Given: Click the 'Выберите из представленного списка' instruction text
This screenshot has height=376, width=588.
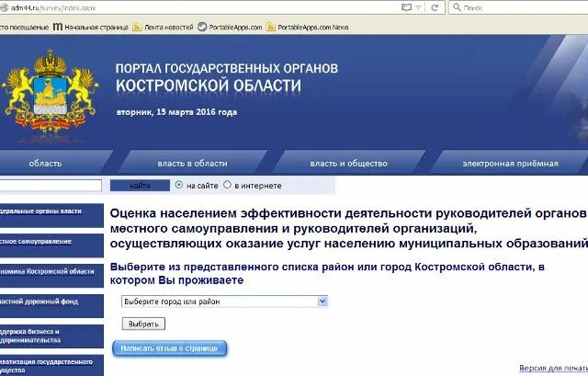Looking at the screenshot, I should click(327, 274).
